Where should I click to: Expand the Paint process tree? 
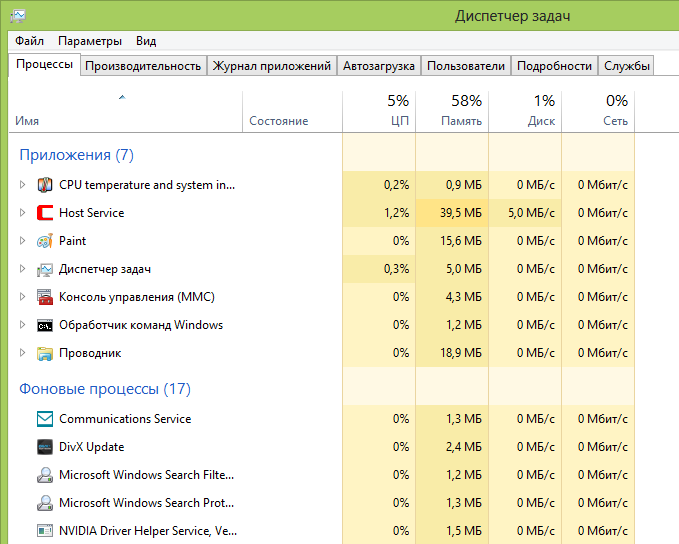23,241
